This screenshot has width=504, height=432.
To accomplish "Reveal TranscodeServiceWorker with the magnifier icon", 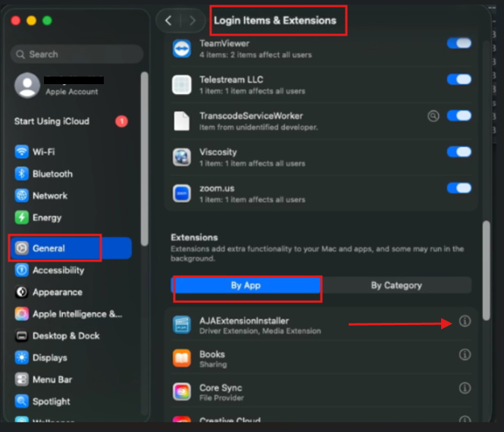I will (433, 116).
